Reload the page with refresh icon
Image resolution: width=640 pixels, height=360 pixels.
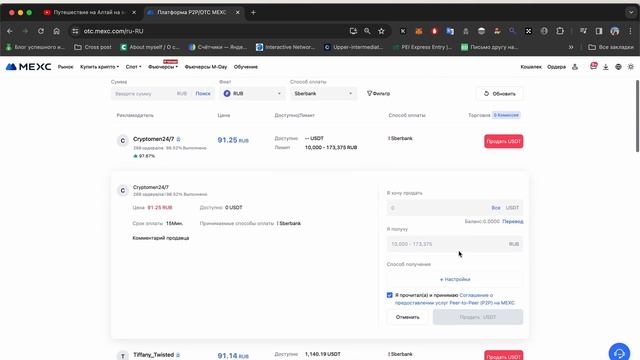tap(41, 31)
